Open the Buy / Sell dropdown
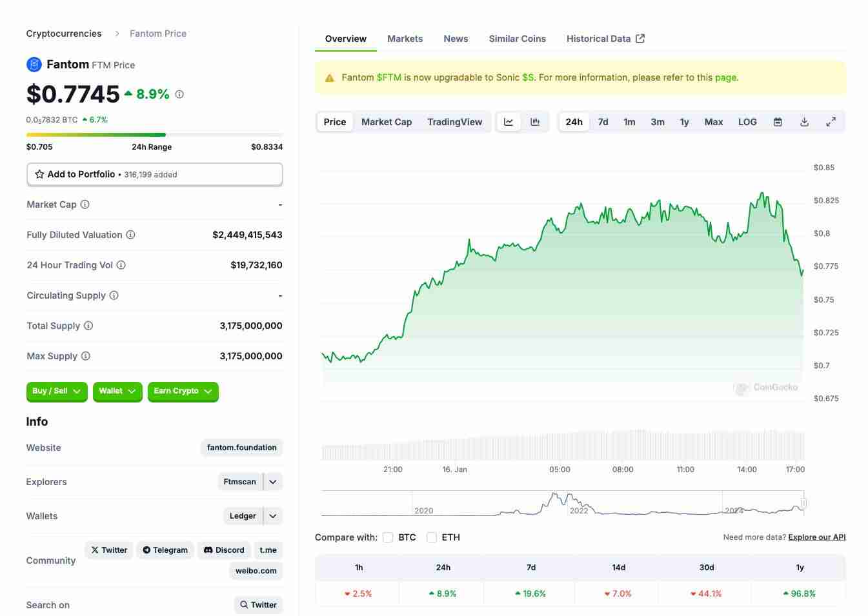This screenshot has width=868, height=616. pyautogui.click(x=57, y=391)
